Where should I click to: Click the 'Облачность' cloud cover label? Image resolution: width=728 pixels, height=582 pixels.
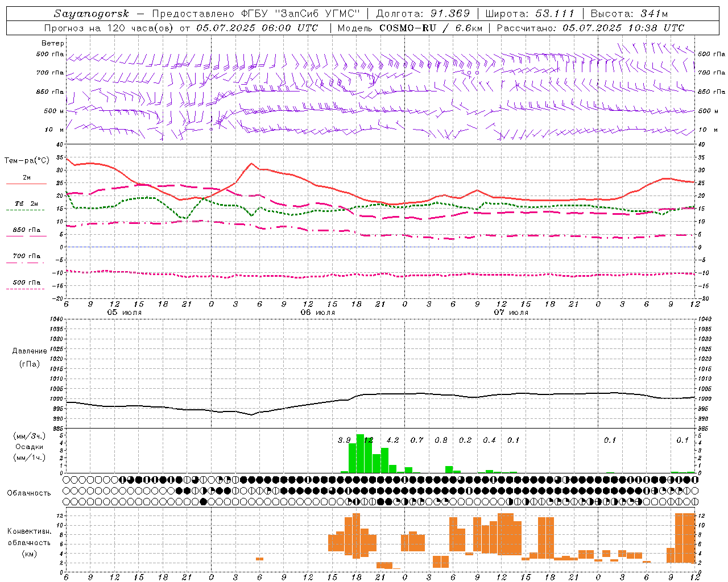(x=29, y=493)
